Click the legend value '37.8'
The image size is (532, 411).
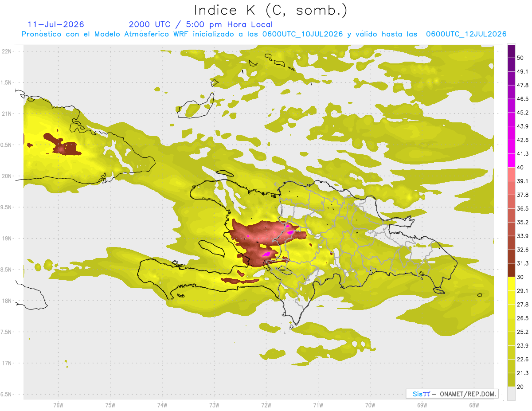tap(523, 195)
